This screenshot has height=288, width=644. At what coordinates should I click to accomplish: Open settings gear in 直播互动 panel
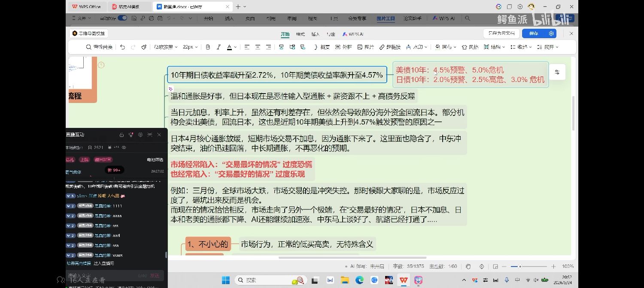(x=140, y=135)
